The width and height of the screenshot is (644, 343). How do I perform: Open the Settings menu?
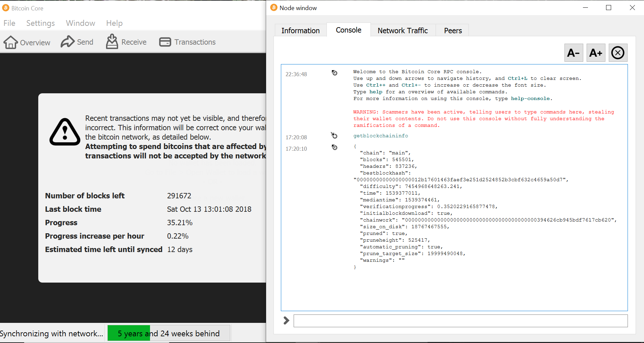tap(41, 23)
